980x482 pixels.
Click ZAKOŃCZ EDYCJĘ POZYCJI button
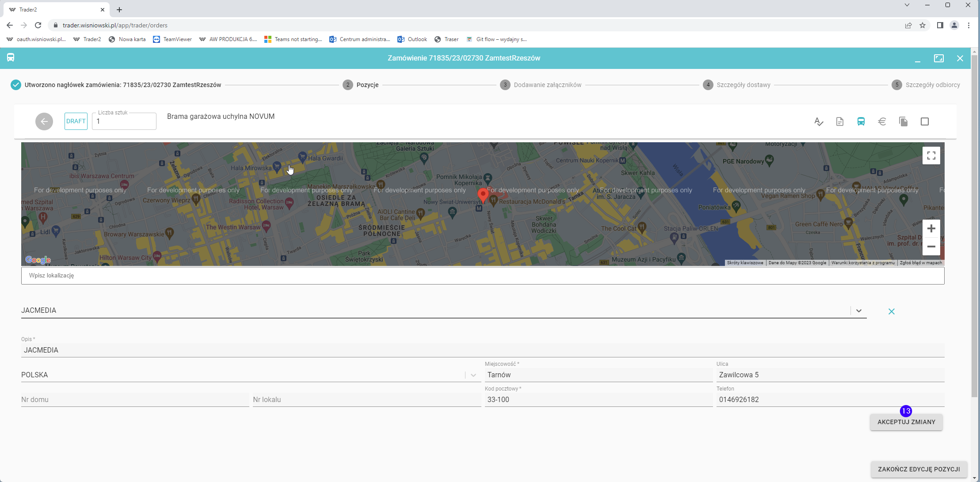(x=919, y=469)
